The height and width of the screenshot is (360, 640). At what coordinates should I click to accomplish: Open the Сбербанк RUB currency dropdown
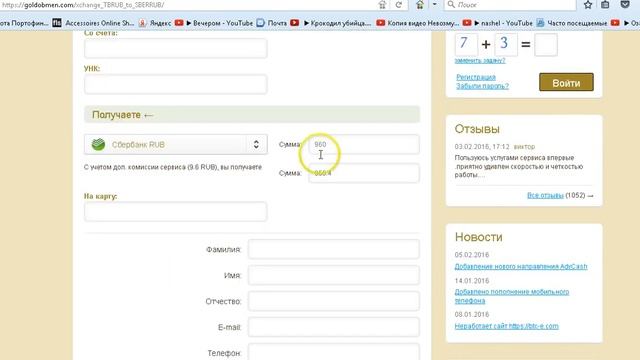(x=176, y=144)
